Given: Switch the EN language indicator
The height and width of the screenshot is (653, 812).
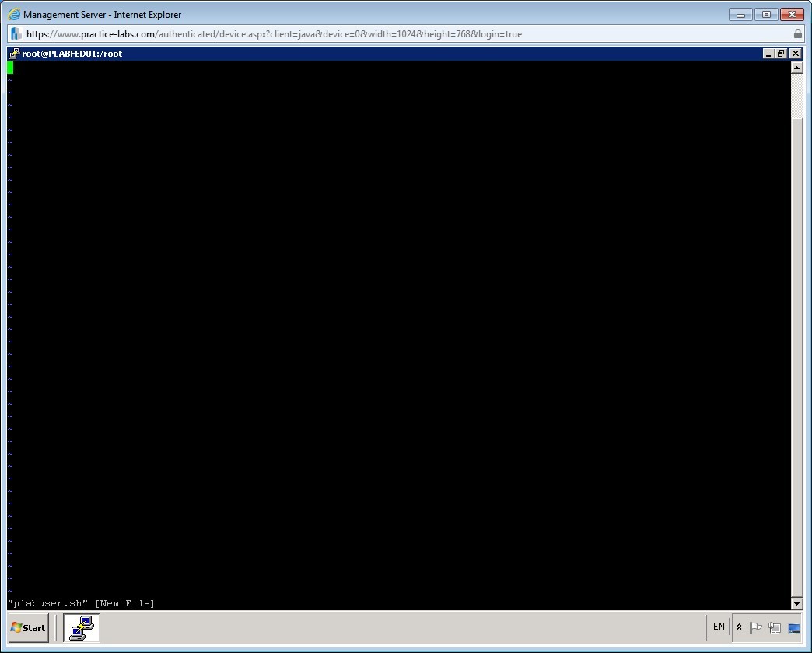Looking at the screenshot, I should (719, 627).
